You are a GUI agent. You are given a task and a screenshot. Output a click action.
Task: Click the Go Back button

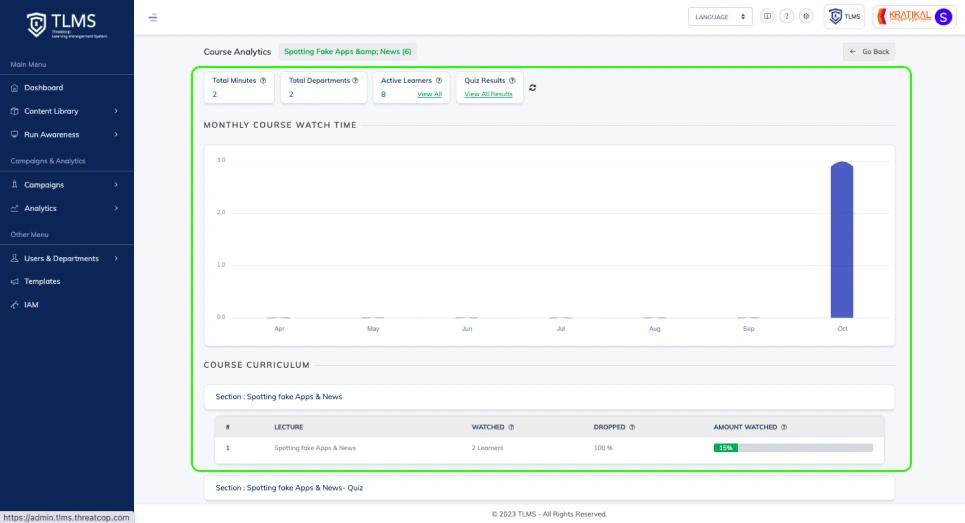pos(868,51)
